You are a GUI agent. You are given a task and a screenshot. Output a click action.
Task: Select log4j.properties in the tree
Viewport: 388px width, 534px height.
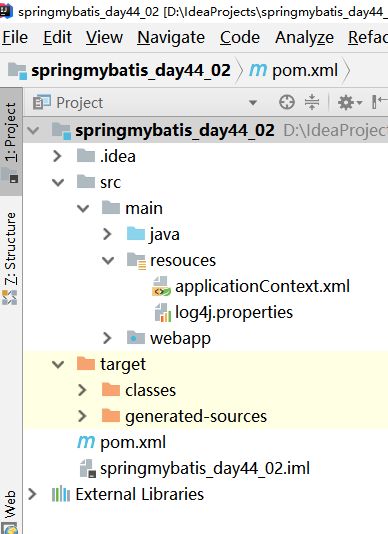pos(234,312)
